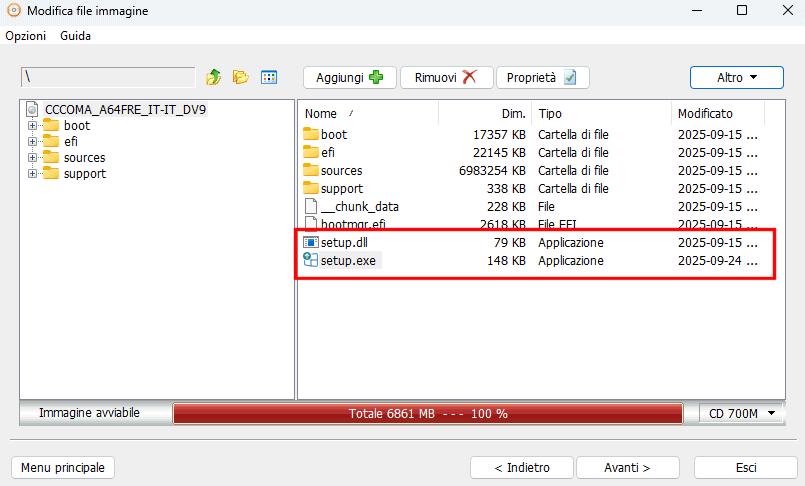Viewport: 805px width, 486px height.
Task: Click the Menu principale button
Action: pyautogui.click(x=63, y=468)
